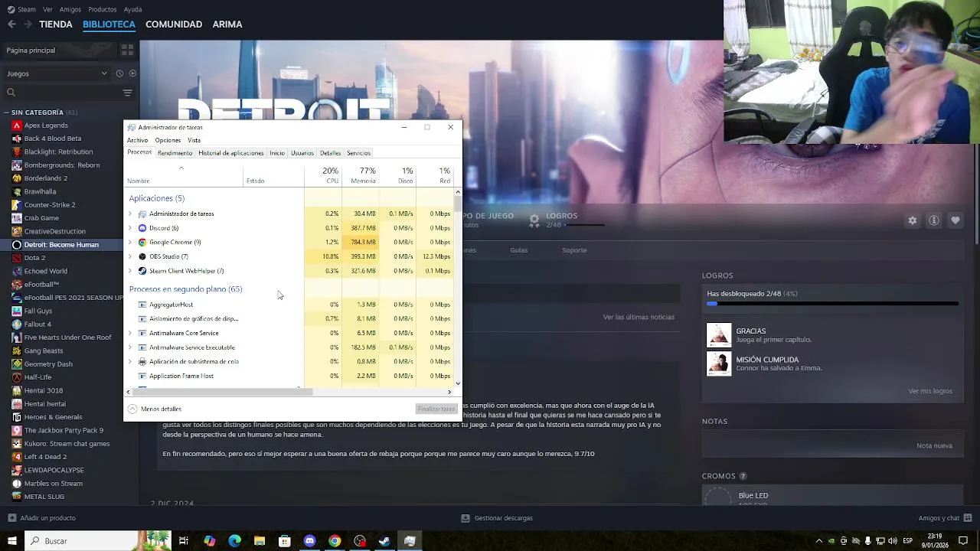Open the Guías game tab
Viewport: 980px width, 551px height.
pos(519,250)
